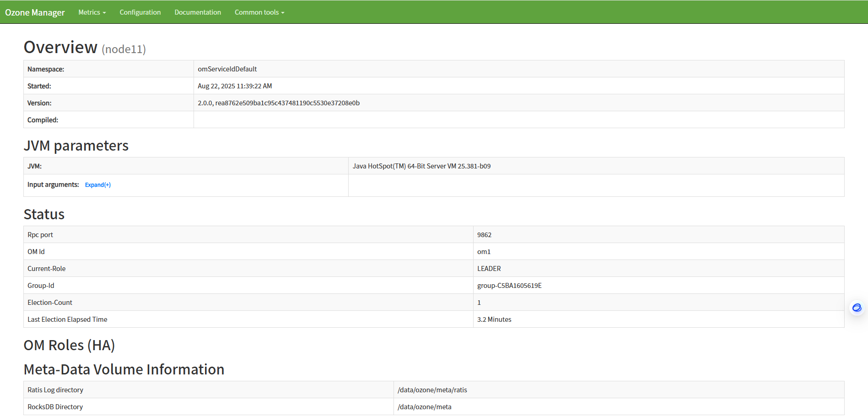Click the 'Version:' label
The image size is (868, 417).
(x=39, y=103)
